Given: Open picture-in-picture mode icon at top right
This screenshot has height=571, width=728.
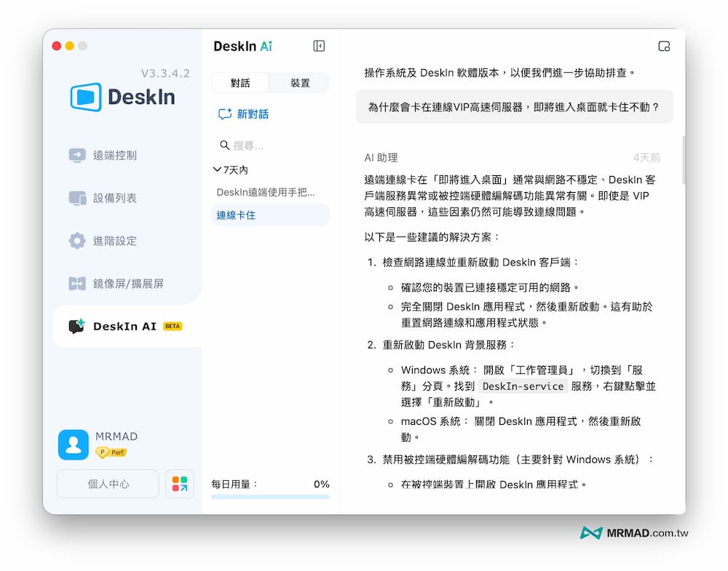Looking at the screenshot, I should [663, 45].
